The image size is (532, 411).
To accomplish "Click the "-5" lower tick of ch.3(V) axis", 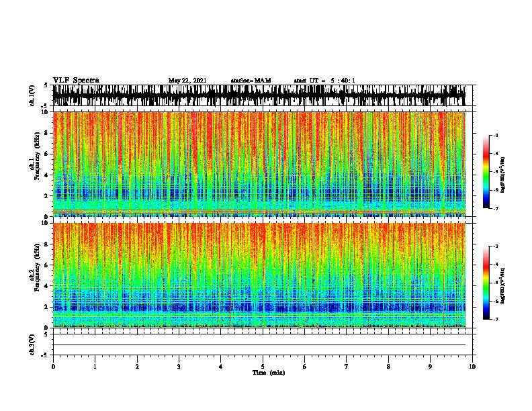I will tap(45, 355).
